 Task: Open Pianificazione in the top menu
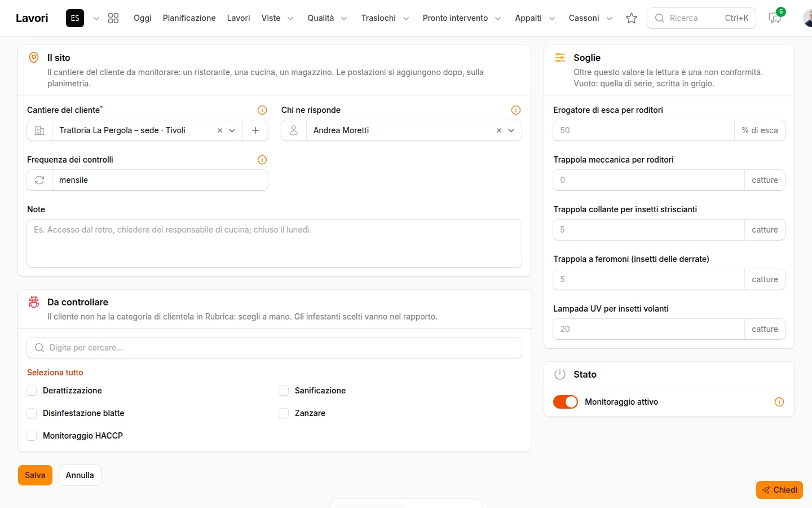click(189, 18)
